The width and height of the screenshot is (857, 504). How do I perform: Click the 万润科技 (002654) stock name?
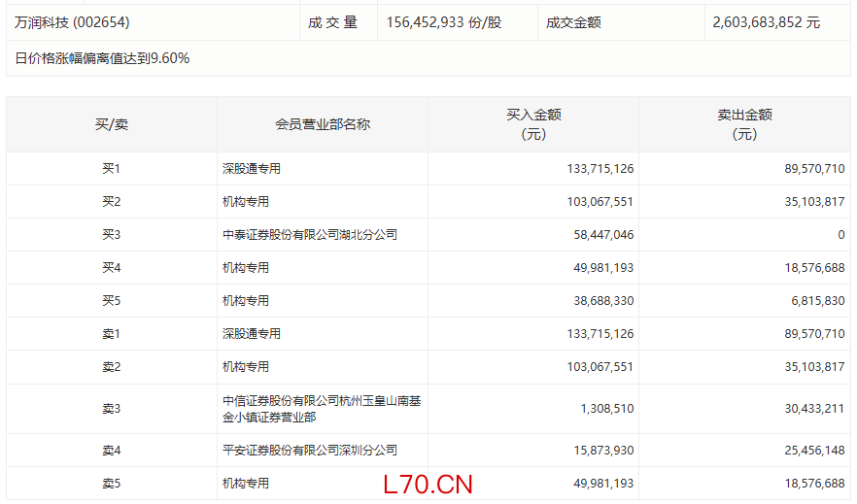(73, 21)
